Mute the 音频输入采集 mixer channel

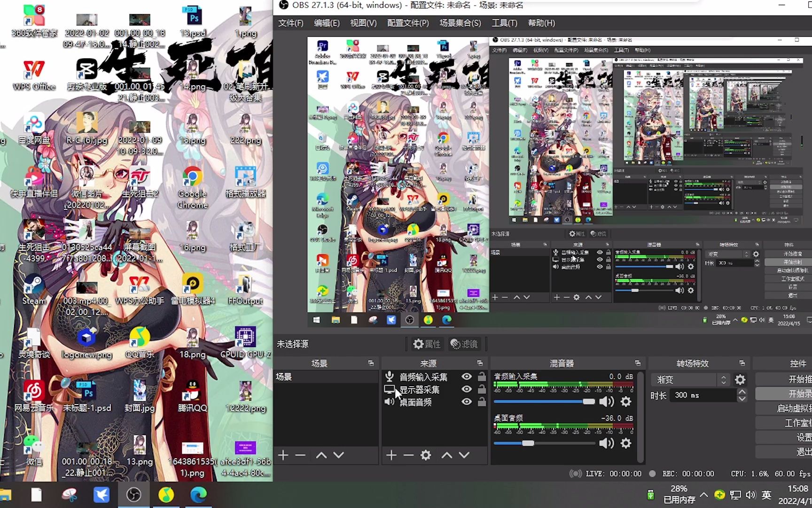(x=606, y=402)
